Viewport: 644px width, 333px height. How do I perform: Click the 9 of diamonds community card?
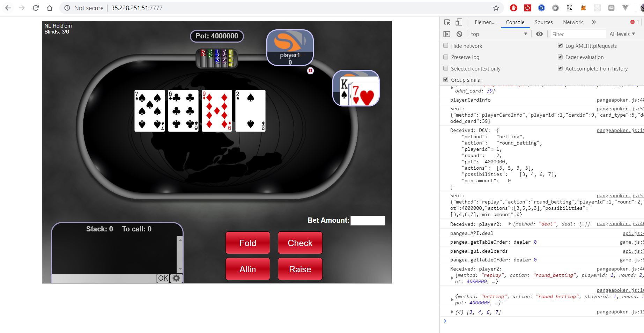[x=217, y=111]
